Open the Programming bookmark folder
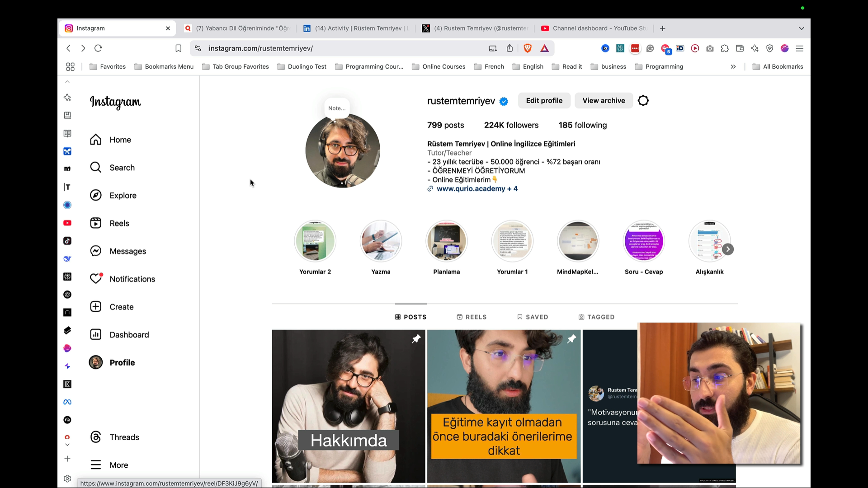This screenshot has width=868, height=488. pyautogui.click(x=659, y=66)
